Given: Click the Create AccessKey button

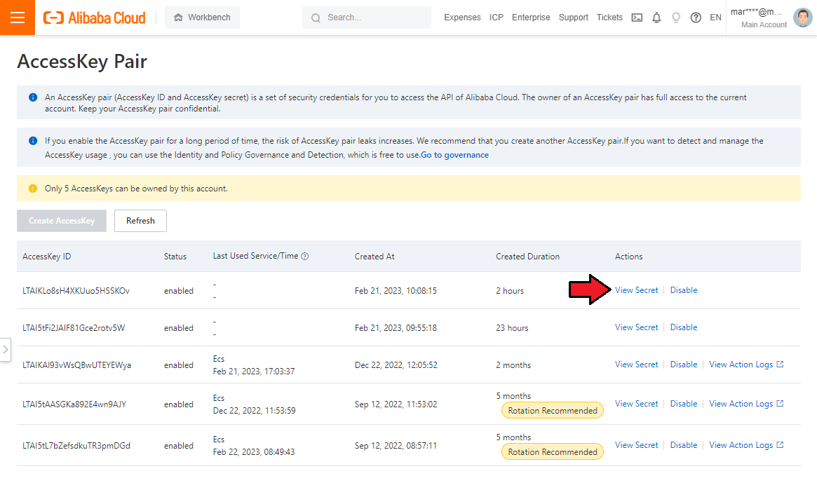Looking at the screenshot, I should [62, 221].
